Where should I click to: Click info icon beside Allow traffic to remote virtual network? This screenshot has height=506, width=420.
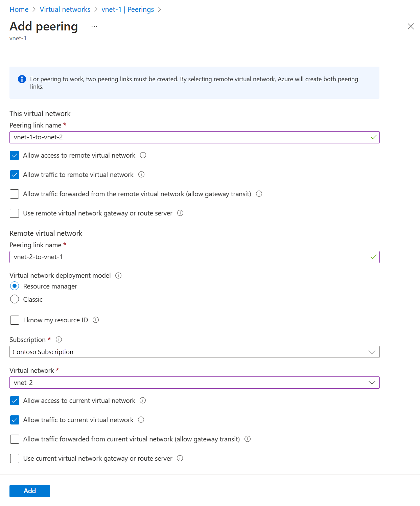click(142, 175)
